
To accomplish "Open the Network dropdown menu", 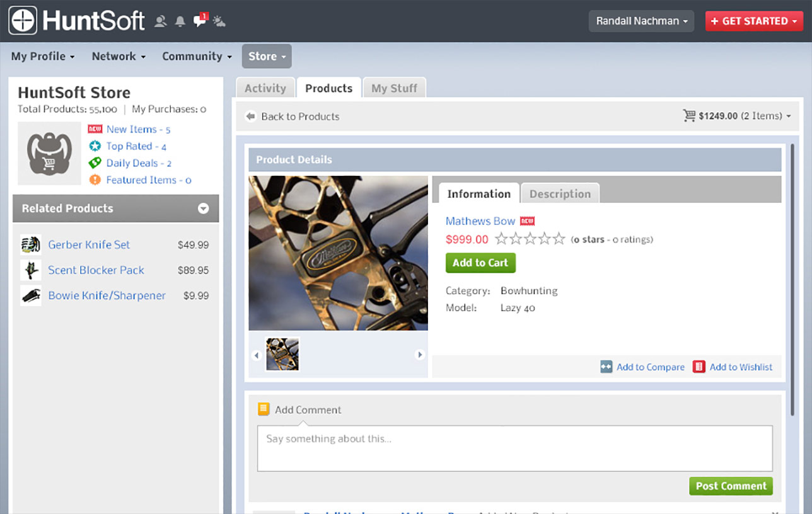I will click(x=119, y=56).
